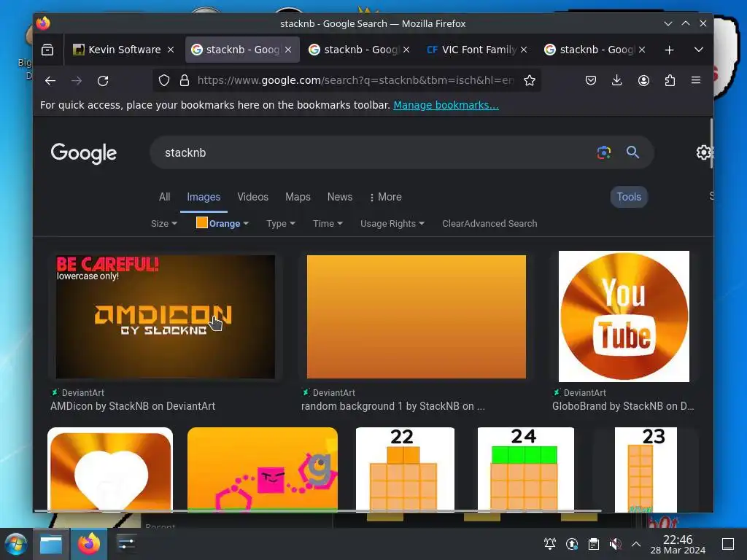Toggle the Tools button

coord(629,197)
